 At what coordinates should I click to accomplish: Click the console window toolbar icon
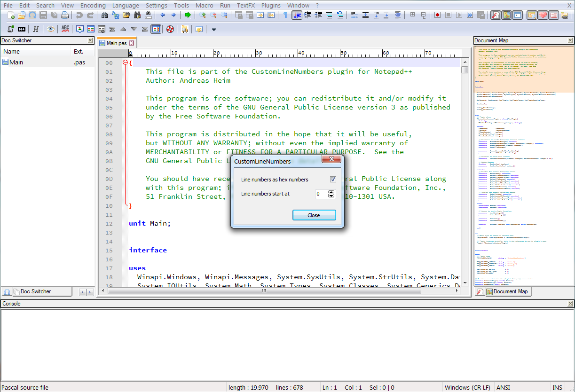[x=518, y=15]
